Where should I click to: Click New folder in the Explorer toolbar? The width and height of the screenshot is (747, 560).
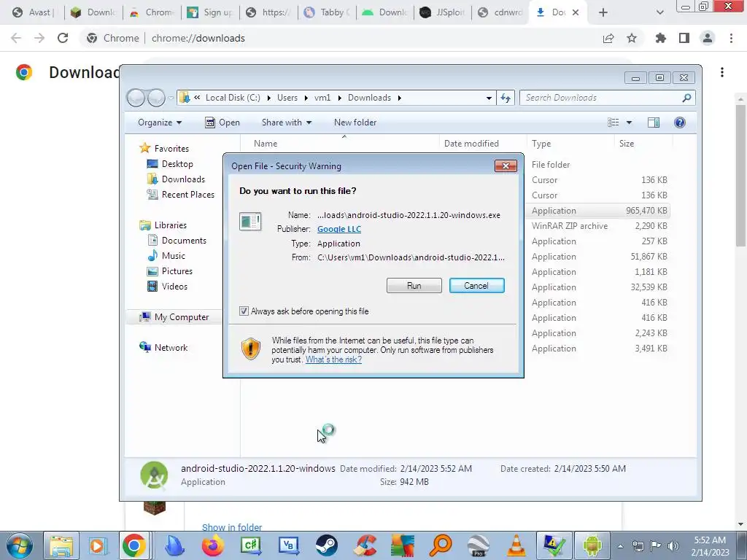coord(355,122)
